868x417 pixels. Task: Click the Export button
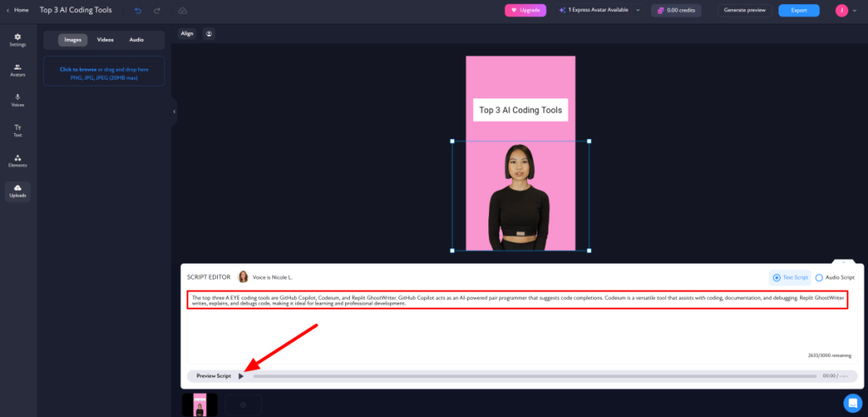click(x=798, y=10)
